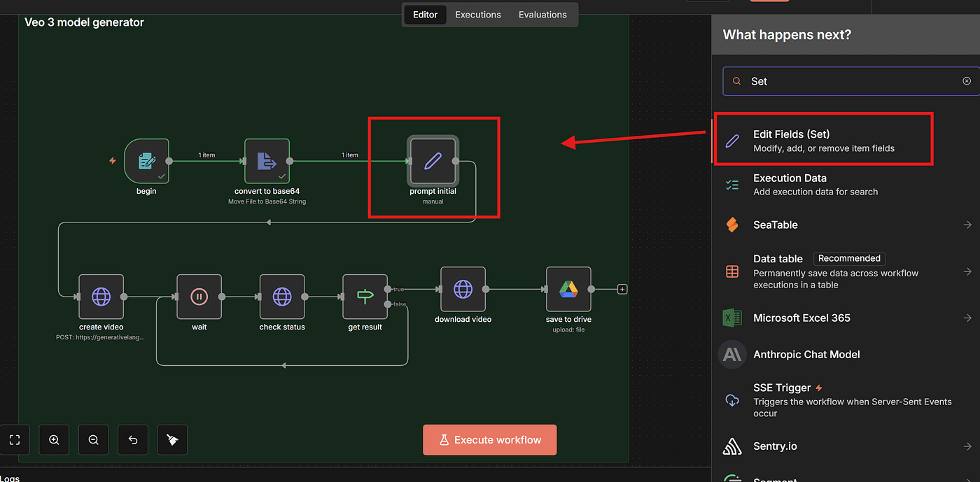Image resolution: width=980 pixels, height=482 pixels.
Task: Click the Set search input field
Action: coord(847,81)
